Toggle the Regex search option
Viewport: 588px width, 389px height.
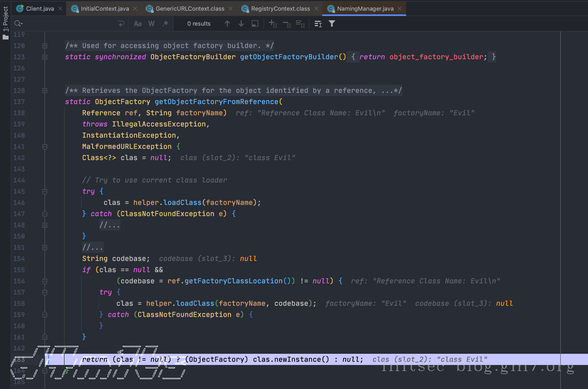(165, 24)
